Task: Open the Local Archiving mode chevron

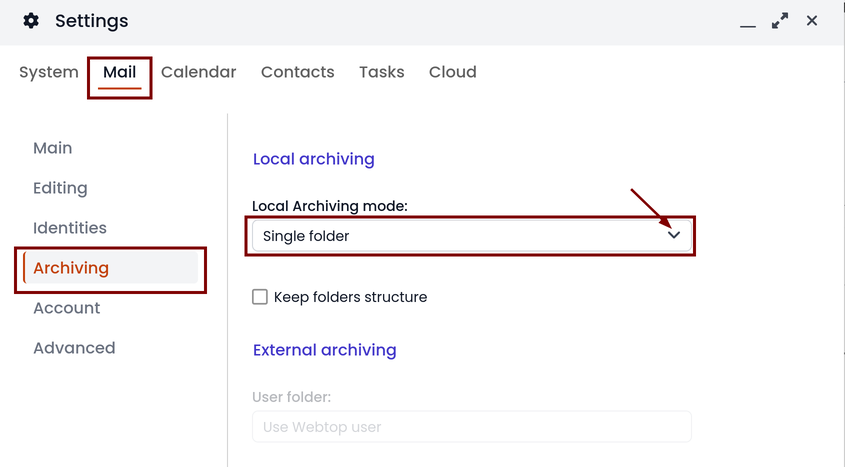Action: (674, 235)
